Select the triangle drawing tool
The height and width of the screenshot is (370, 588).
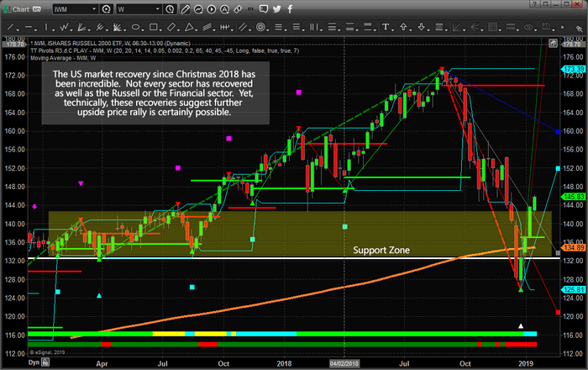point(189,27)
